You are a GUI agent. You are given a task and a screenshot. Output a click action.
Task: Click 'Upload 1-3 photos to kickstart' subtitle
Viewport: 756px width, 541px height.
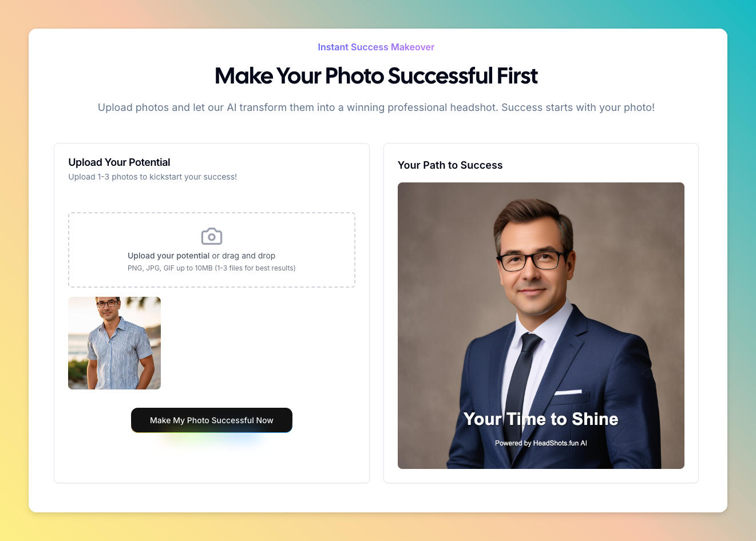152,177
